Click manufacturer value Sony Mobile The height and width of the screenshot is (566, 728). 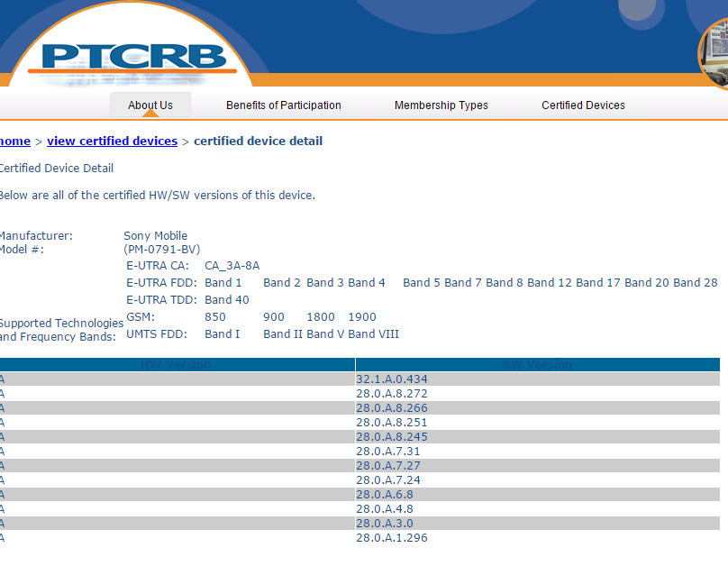click(x=156, y=236)
